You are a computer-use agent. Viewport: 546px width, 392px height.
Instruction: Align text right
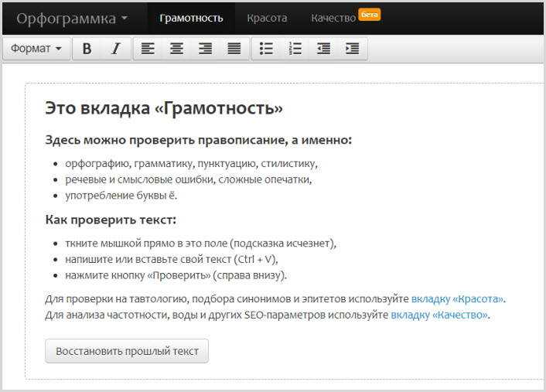(206, 49)
